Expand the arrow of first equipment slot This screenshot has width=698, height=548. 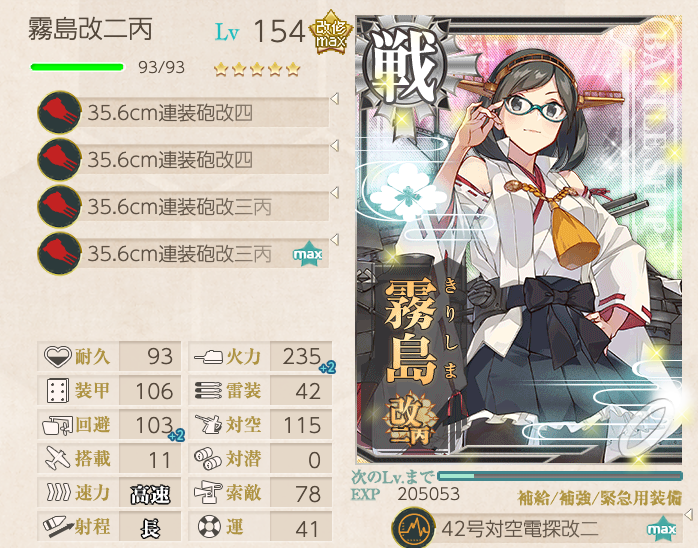335,98
